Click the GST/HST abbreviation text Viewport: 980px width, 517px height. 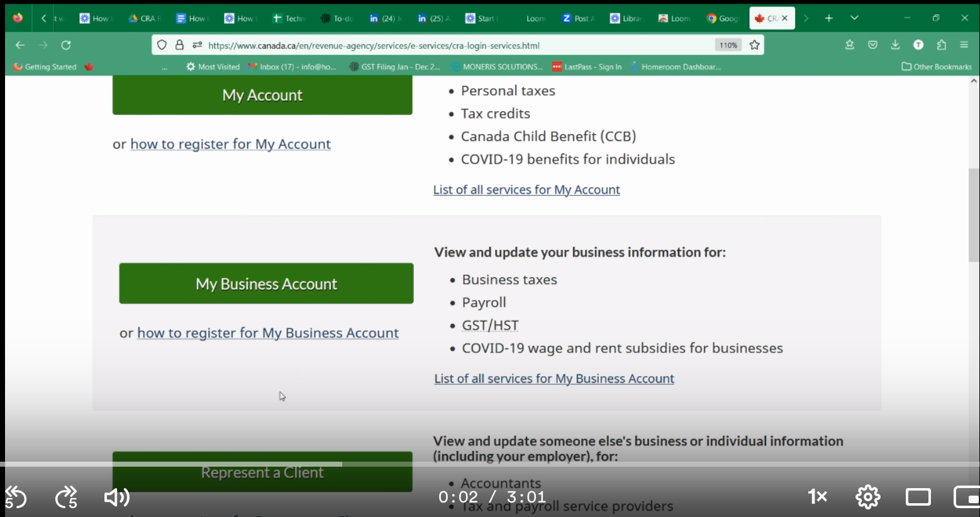pos(490,325)
